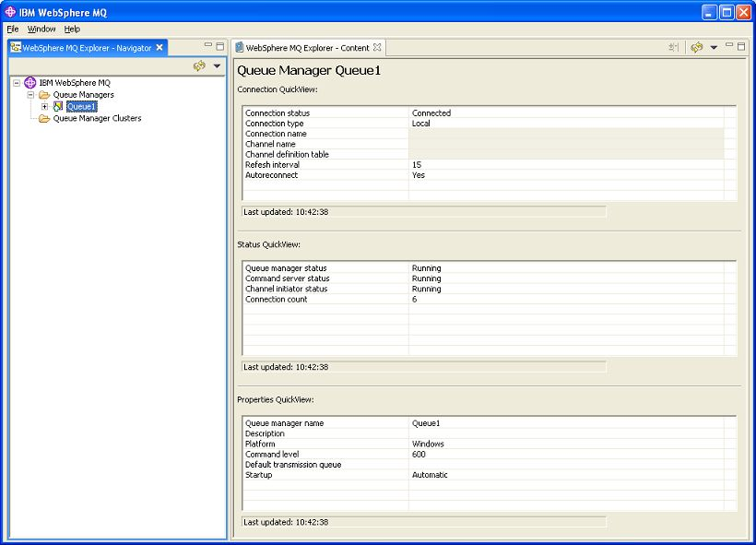Click the Connected value cell
This screenshot has height=545, width=756.
point(431,113)
